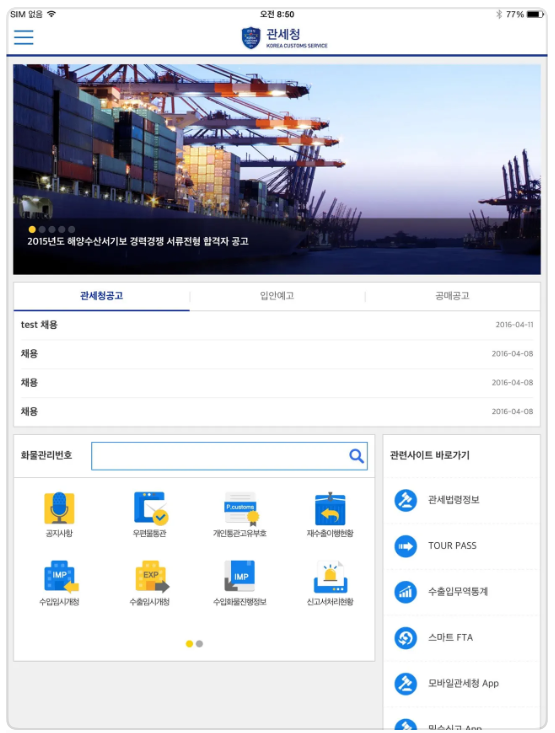555x733 pixels.
Task: Open 재수출이행현황 container icon
Action: pyautogui.click(x=330, y=508)
